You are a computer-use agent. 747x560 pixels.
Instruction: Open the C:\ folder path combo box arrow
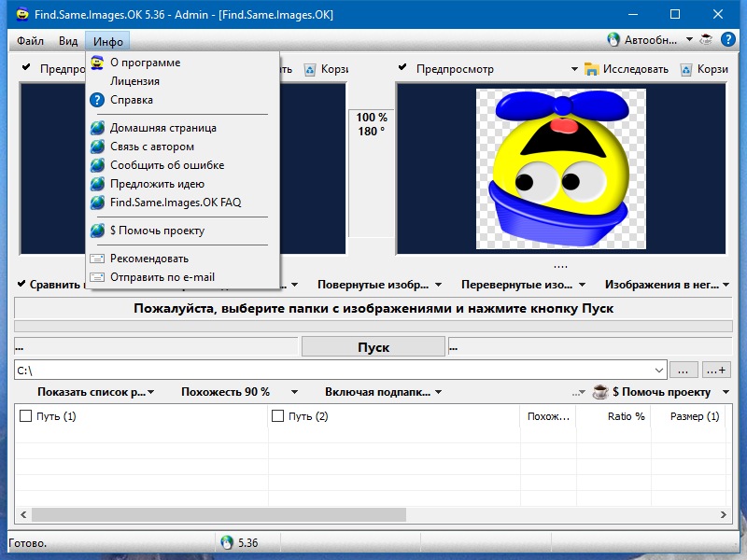click(x=659, y=370)
